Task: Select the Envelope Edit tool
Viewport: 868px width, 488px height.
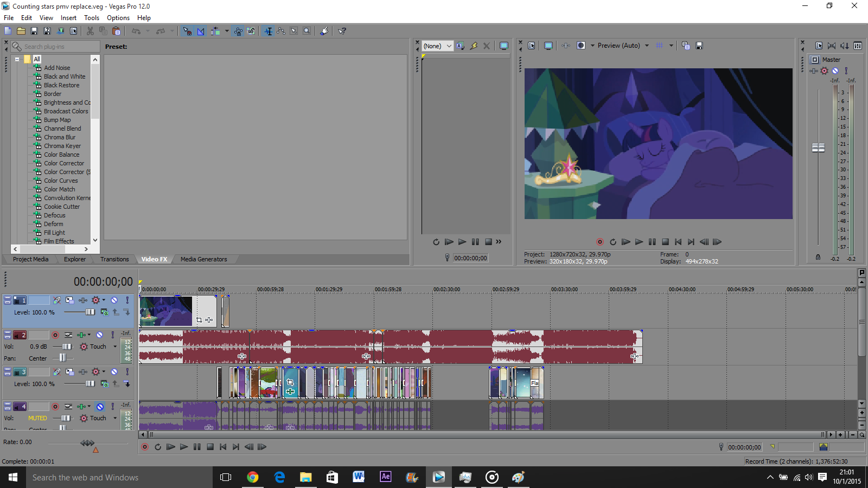Action: click(x=281, y=31)
